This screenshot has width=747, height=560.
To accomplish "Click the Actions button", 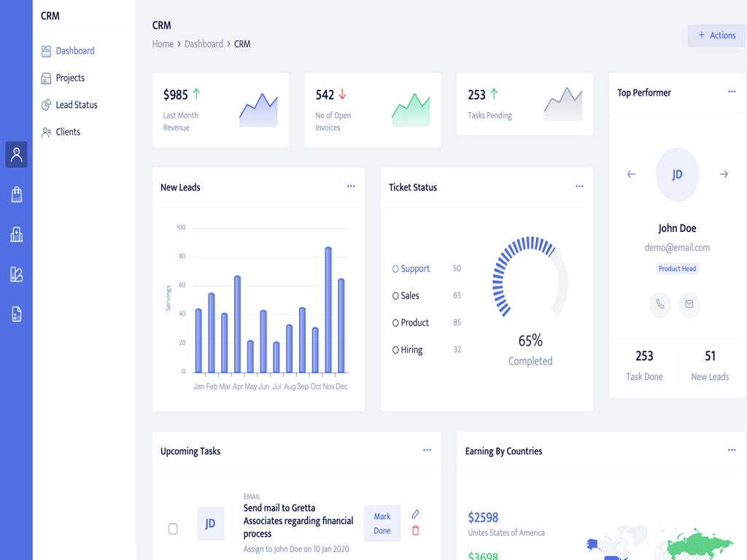I will click(x=716, y=36).
